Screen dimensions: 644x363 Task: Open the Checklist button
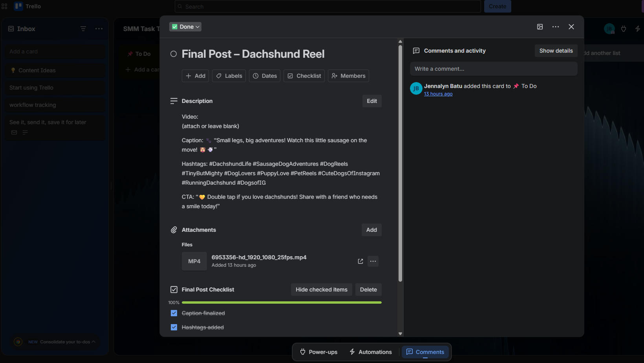304,76
